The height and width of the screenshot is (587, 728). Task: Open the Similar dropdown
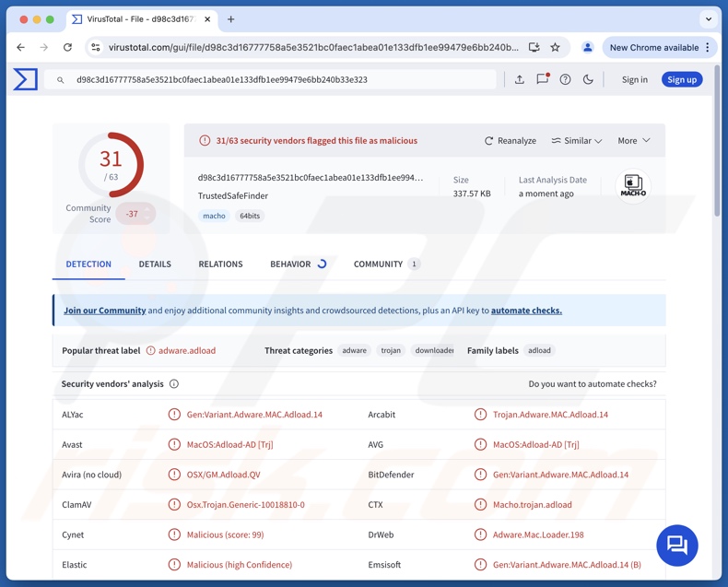(576, 140)
